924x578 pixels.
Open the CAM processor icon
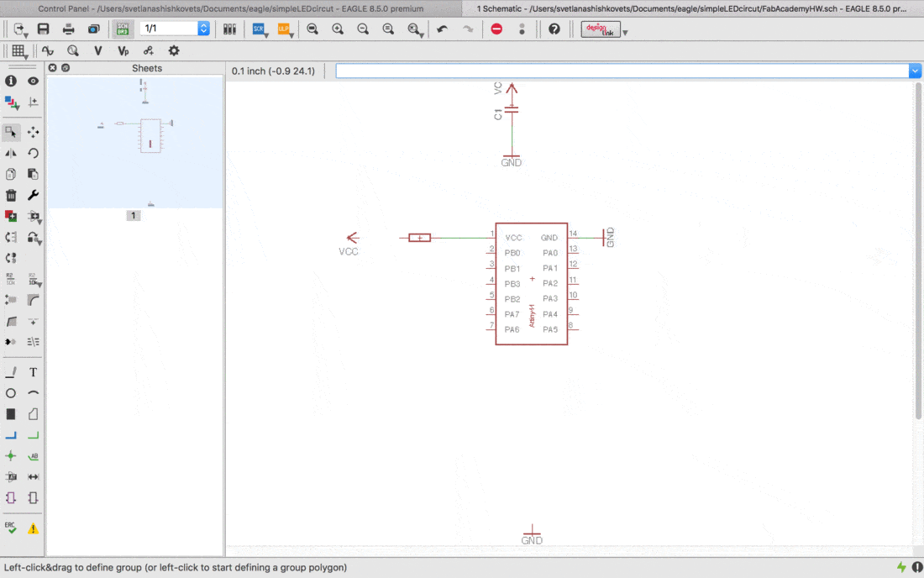[x=94, y=29]
